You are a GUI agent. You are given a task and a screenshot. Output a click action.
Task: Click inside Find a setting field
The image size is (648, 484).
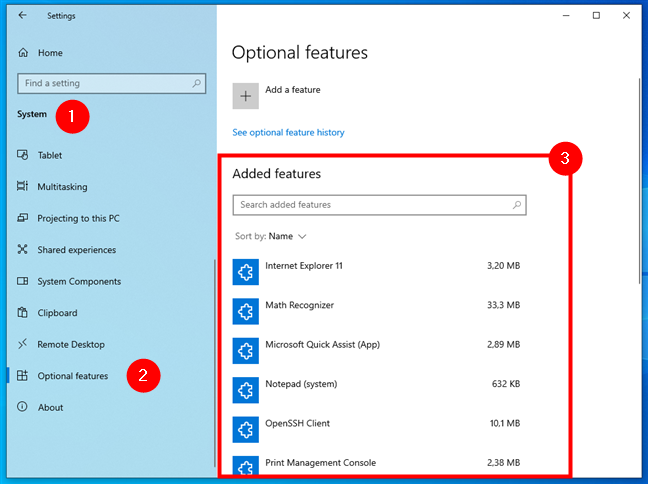click(x=112, y=83)
